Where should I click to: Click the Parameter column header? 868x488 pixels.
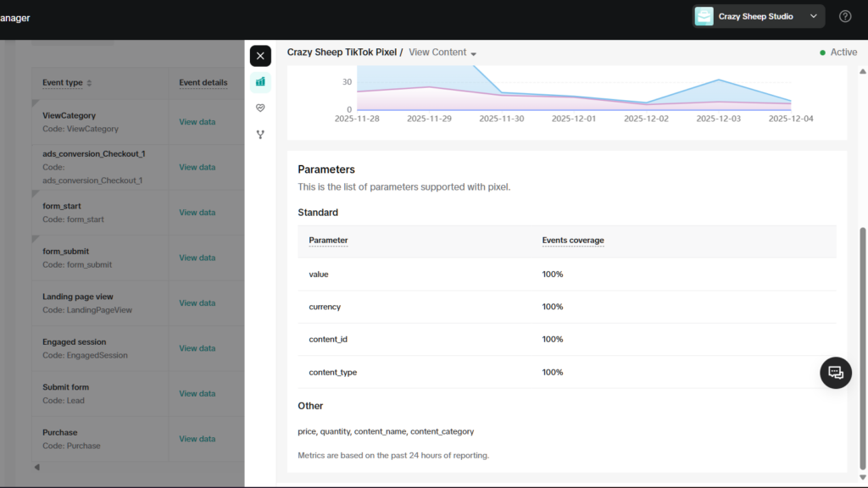point(328,241)
